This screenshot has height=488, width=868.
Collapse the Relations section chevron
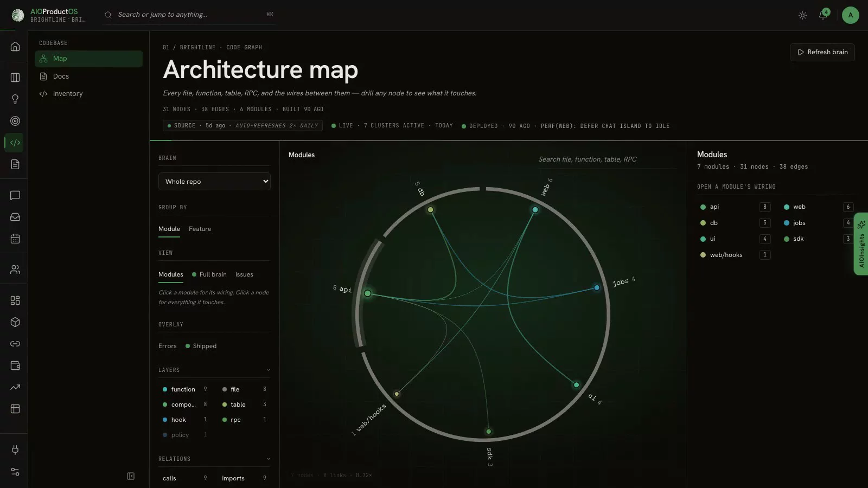(268, 459)
